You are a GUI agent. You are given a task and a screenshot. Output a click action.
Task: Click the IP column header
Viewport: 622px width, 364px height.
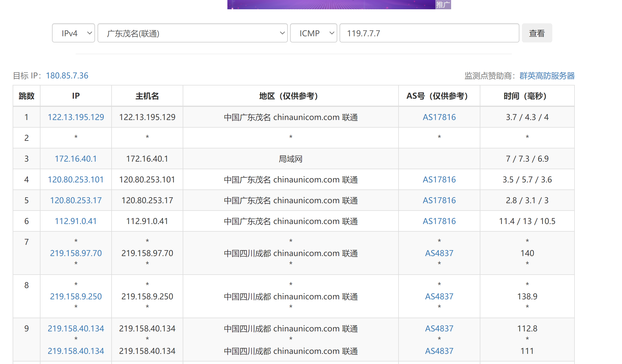tap(76, 96)
